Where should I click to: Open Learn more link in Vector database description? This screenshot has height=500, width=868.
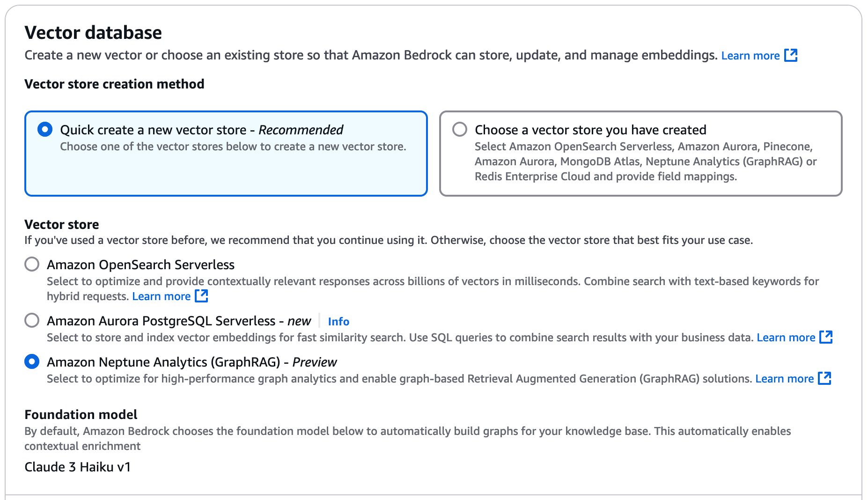(750, 56)
